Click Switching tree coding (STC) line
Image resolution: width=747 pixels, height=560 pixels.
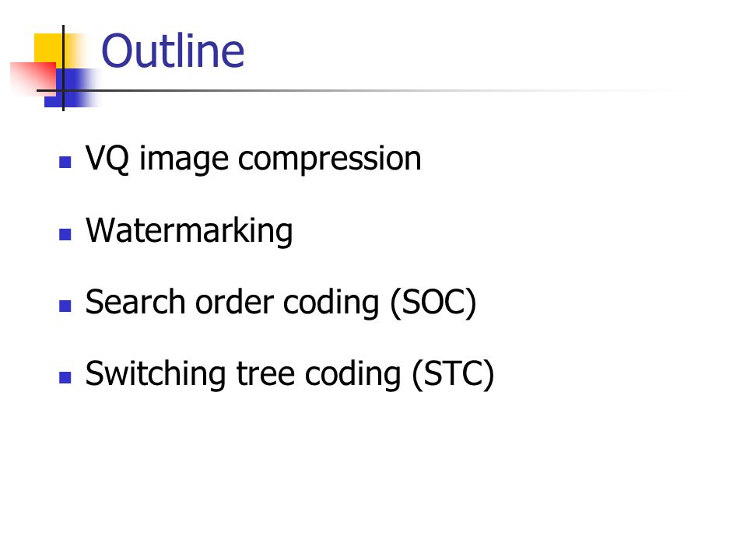tap(289, 374)
